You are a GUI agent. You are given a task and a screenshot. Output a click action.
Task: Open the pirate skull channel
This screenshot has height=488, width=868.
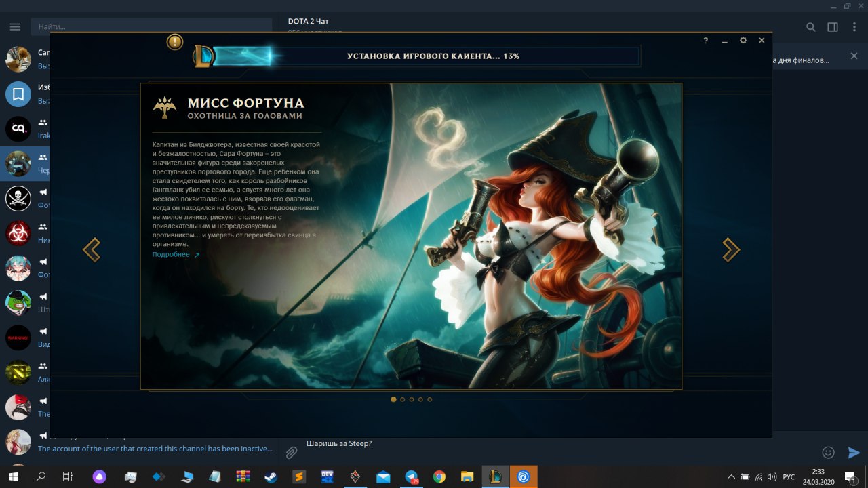click(x=18, y=198)
